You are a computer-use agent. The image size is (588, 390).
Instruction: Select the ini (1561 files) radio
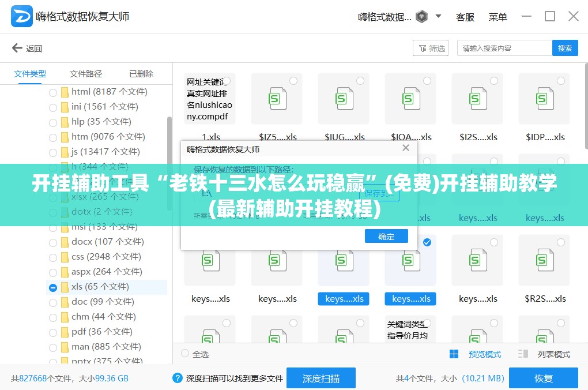click(x=53, y=108)
